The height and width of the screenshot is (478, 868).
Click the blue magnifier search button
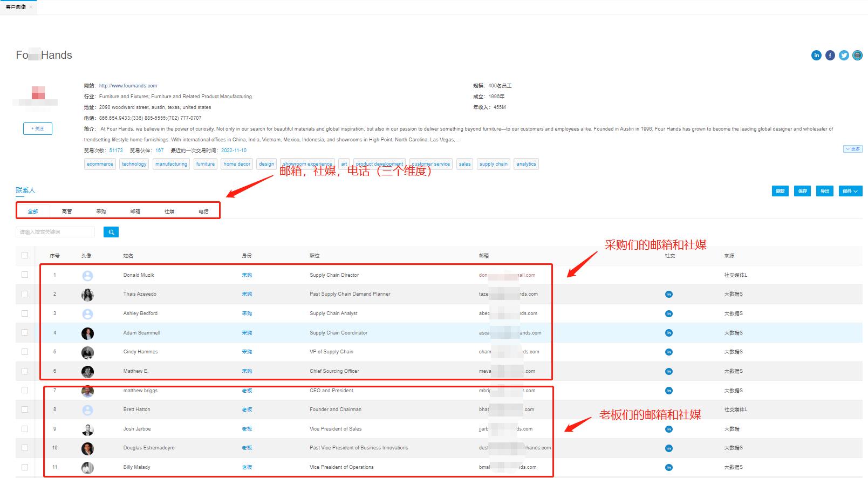[x=111, y=232]
